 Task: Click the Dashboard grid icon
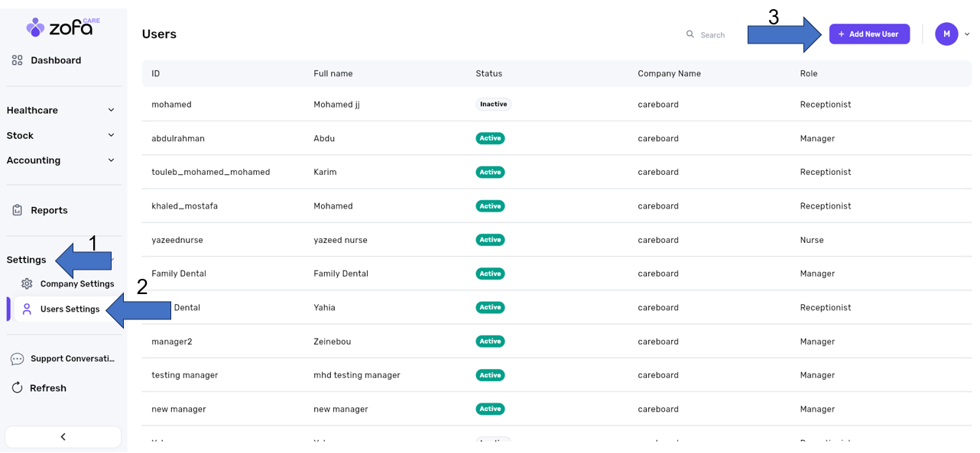tap(18, 60)
